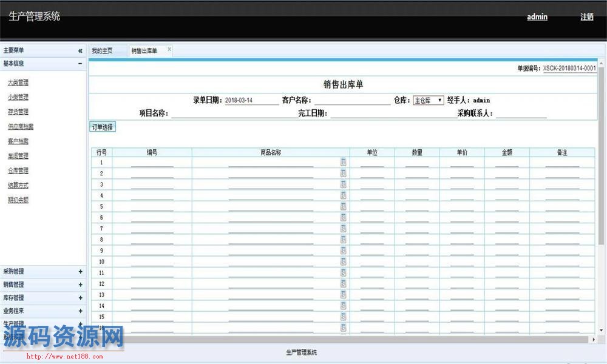Collapse the 主要菜单 sidebar with double-arrow icon

click(80, 51)
